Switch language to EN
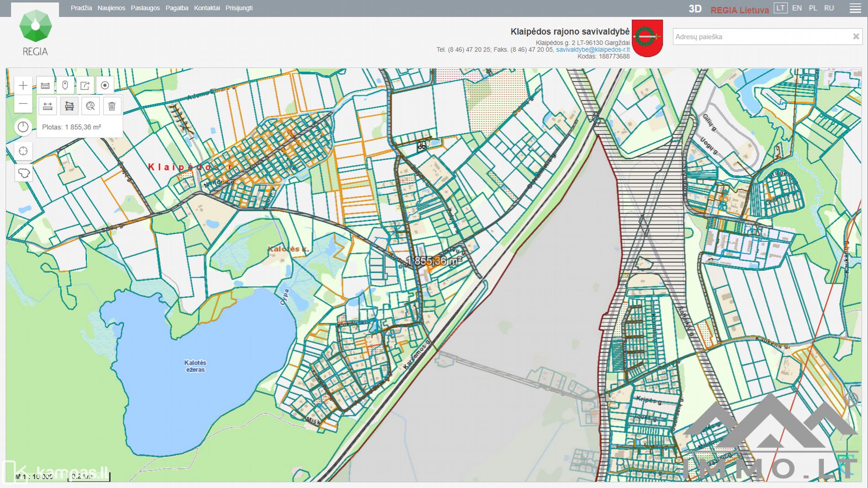The width and height of the screenshot is (868, 488). pos(797,8)
